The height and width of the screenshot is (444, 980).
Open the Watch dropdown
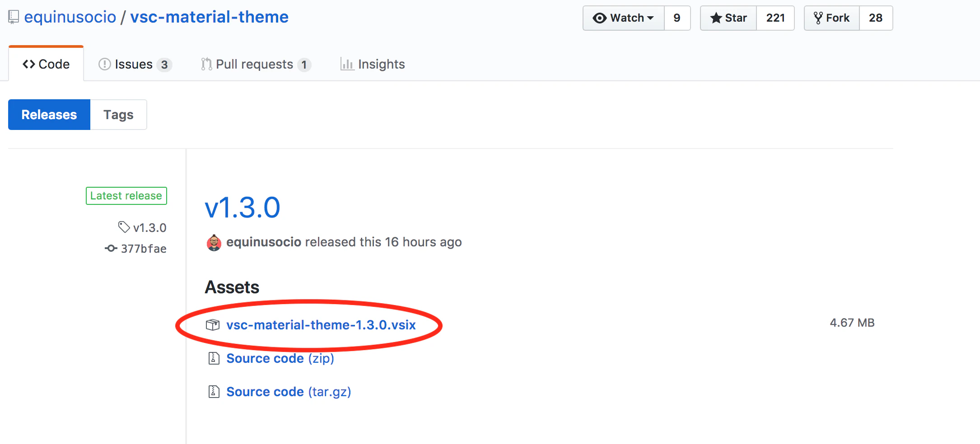pyautogui.click(x=624, y=18)
